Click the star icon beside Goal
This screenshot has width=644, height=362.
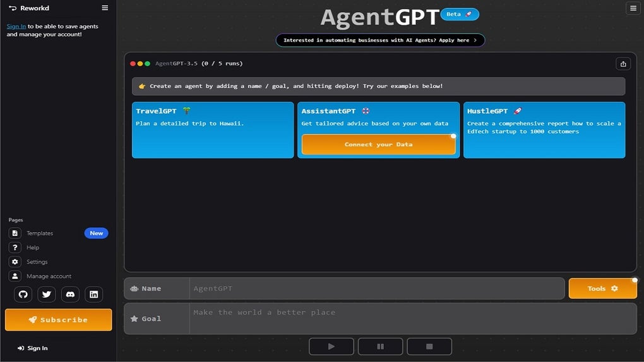point(134,318)
